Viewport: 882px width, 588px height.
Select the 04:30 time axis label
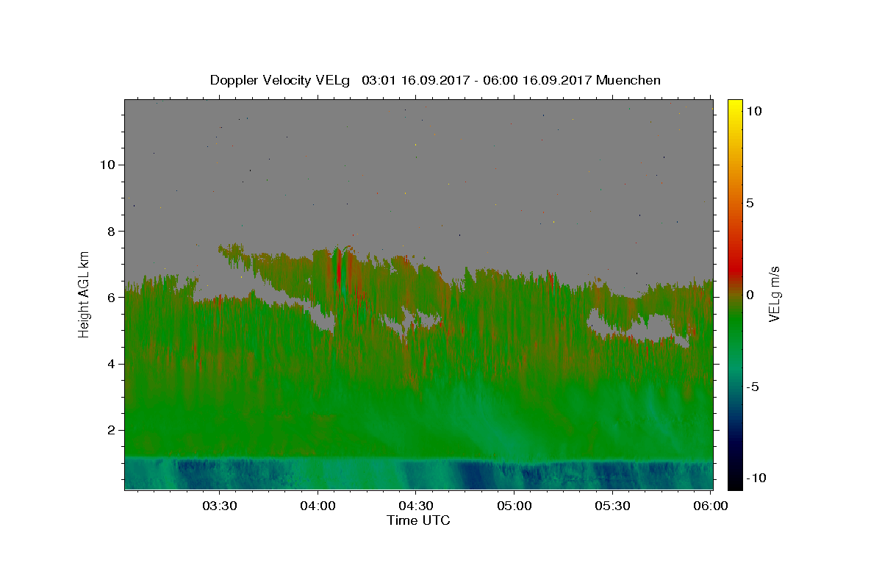point(416,506)
